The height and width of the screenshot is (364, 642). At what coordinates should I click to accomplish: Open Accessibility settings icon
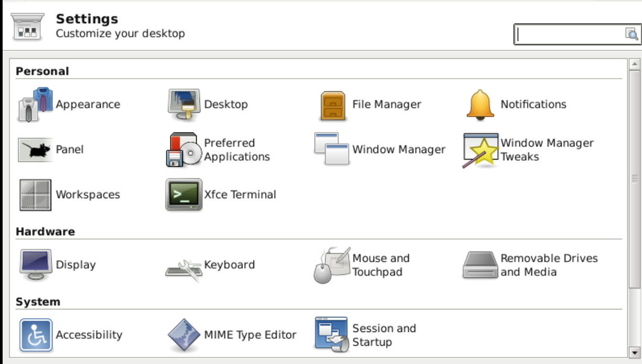36,335
